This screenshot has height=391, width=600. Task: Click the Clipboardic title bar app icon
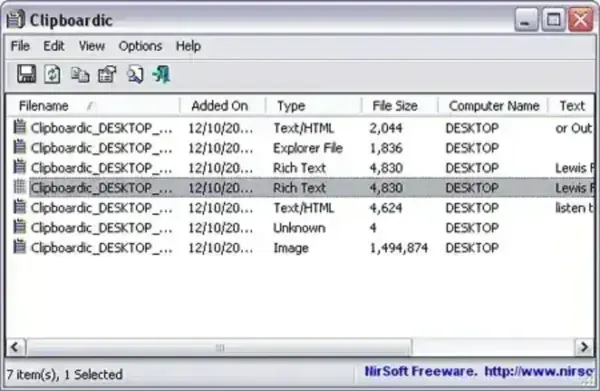[x=15, y=19]
